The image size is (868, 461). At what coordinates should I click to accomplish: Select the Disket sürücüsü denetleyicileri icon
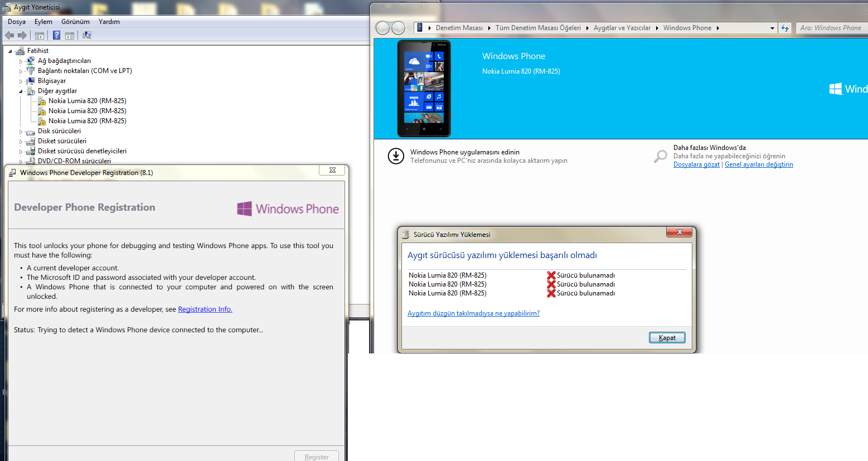[x=31, y=151]
